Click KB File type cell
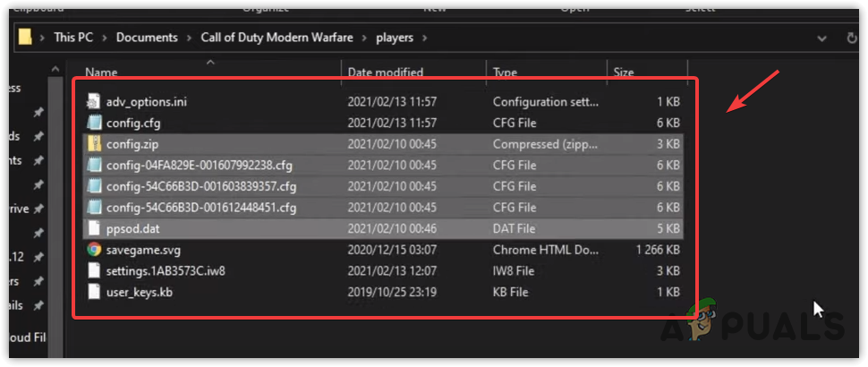The image size is (868, 367). [x=512, y=292]
